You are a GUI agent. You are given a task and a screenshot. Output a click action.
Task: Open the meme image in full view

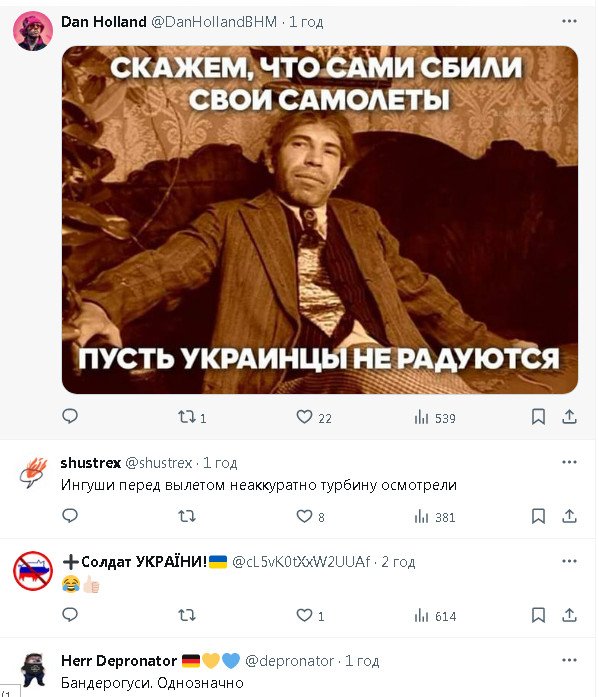pos(319,220)
